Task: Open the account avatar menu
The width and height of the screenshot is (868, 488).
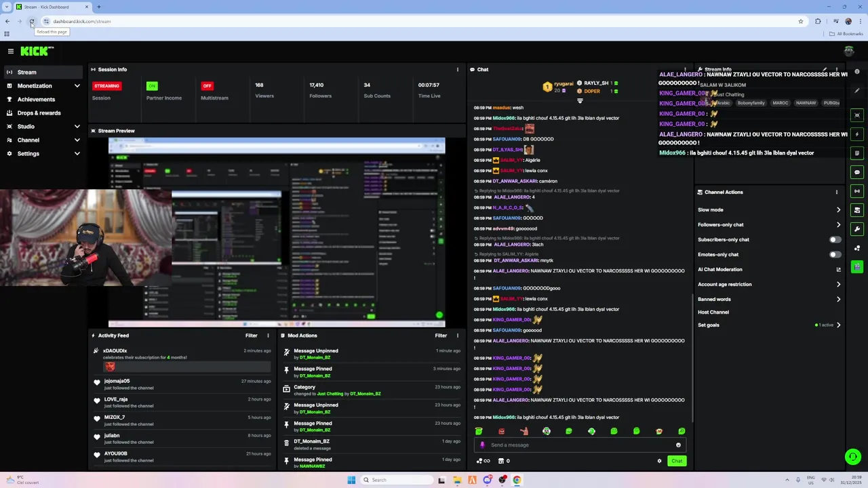Action: click(849, 51)
